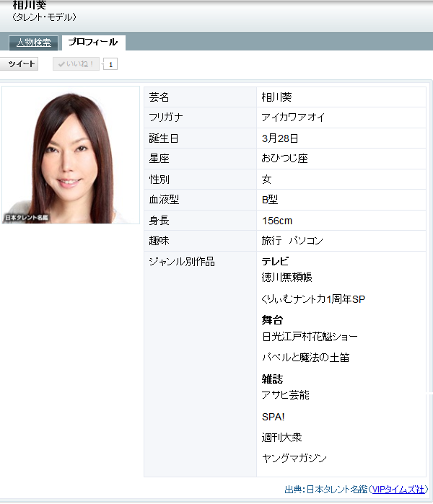This screenshot has width=433, height=504.
Task: Click the subtitle (タレント・モデル)
Action: 44,17
